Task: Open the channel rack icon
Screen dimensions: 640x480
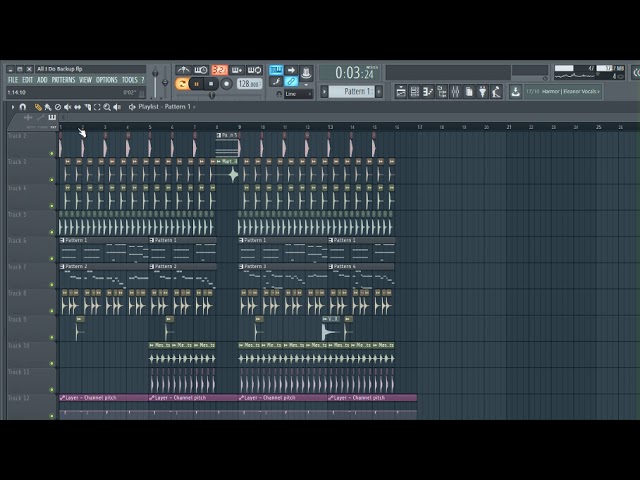Action: click(415, 92)
